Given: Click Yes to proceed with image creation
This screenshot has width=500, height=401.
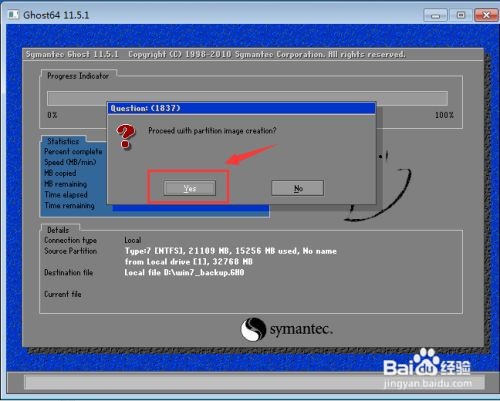Looking at the screenshot, I should [190, 188].
